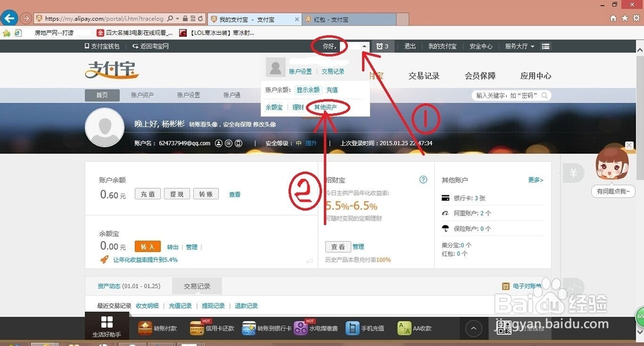This screenshot has width=644, height=346.
Task: Click the 提现 button under 账户余额
Action: (177, 194)
